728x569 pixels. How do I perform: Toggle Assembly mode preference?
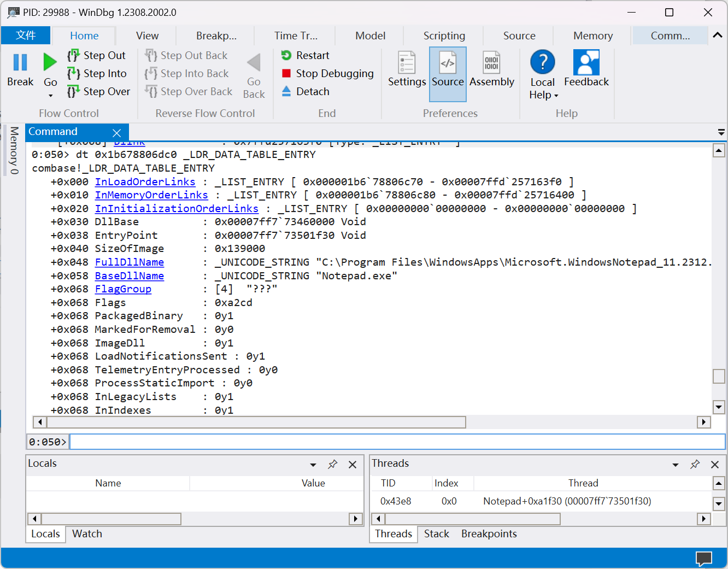tap(492, 69)
